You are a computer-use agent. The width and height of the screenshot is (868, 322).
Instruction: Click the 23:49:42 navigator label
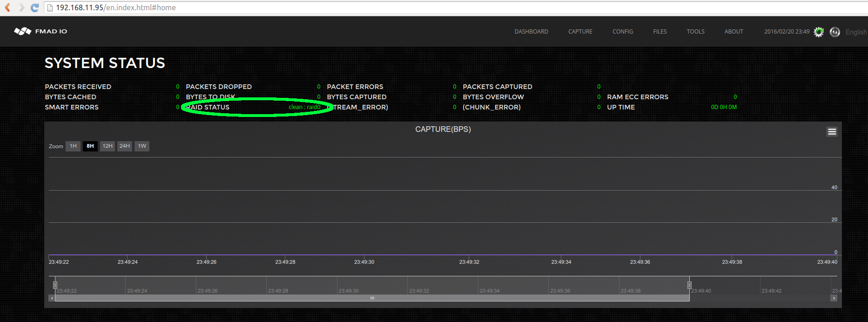tap(772, 291)
